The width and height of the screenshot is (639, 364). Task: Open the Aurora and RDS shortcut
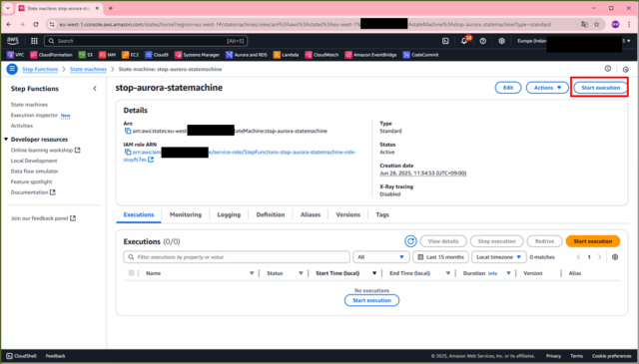click(x=247, y=55)
